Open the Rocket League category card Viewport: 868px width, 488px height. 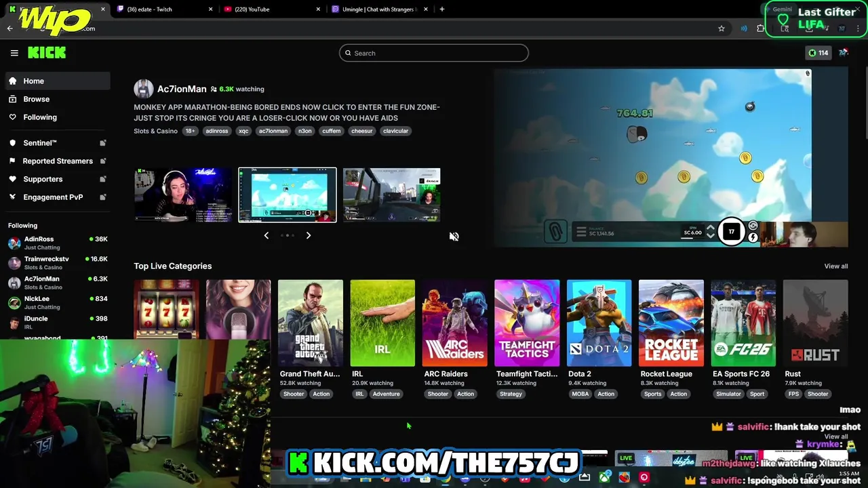tap(671, 323)
